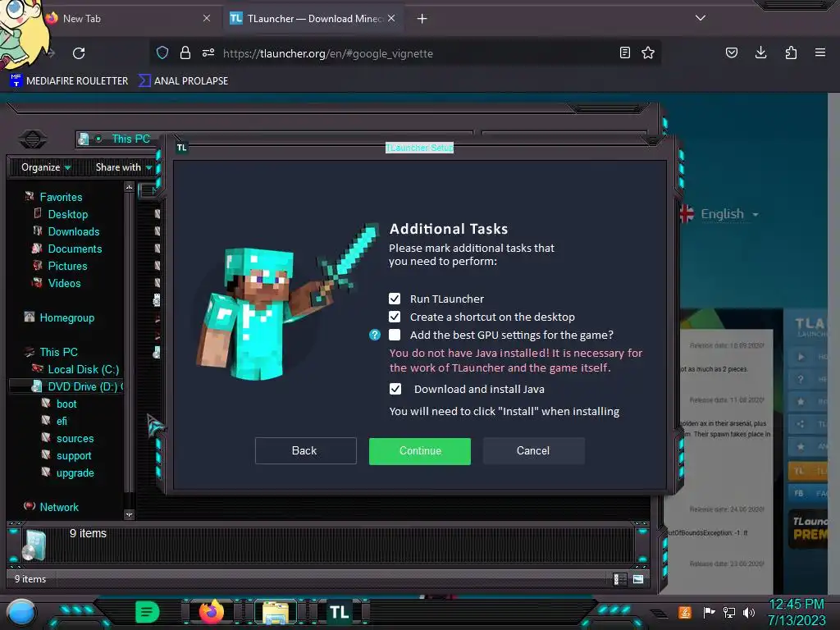
Task: Select Network in Explorer sidebar
Action: [59, 507]
